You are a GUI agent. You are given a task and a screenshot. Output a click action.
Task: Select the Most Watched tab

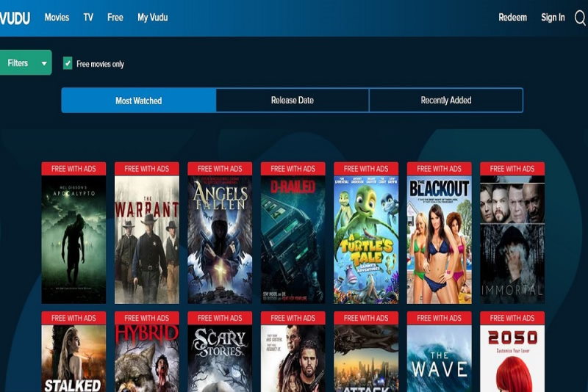coord(138,101)
